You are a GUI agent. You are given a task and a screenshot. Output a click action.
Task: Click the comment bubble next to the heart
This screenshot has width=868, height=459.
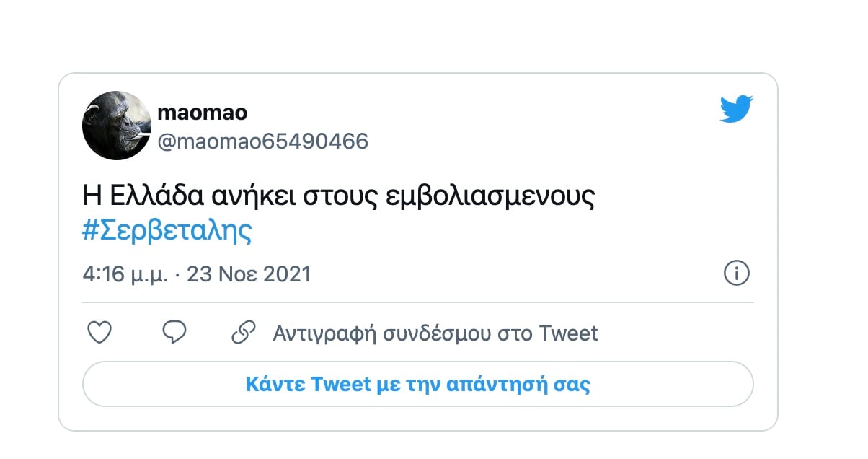pos(173,332)
